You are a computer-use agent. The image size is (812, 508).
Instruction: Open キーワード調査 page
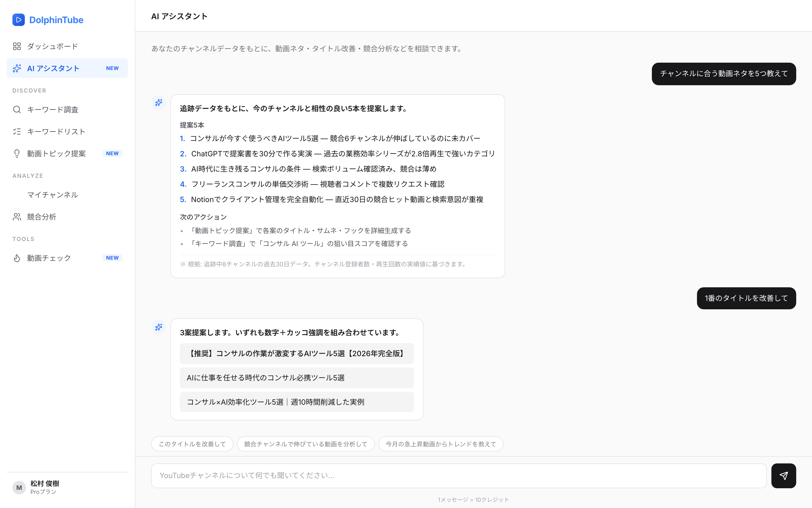pos(67,110)
